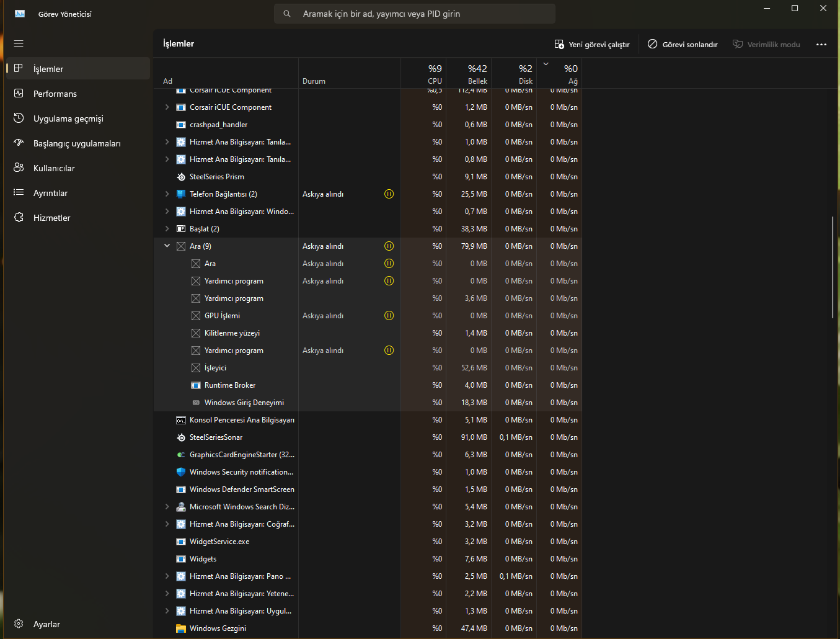Switch to the İşlemler page
The image size is (840, 639).
78,69
